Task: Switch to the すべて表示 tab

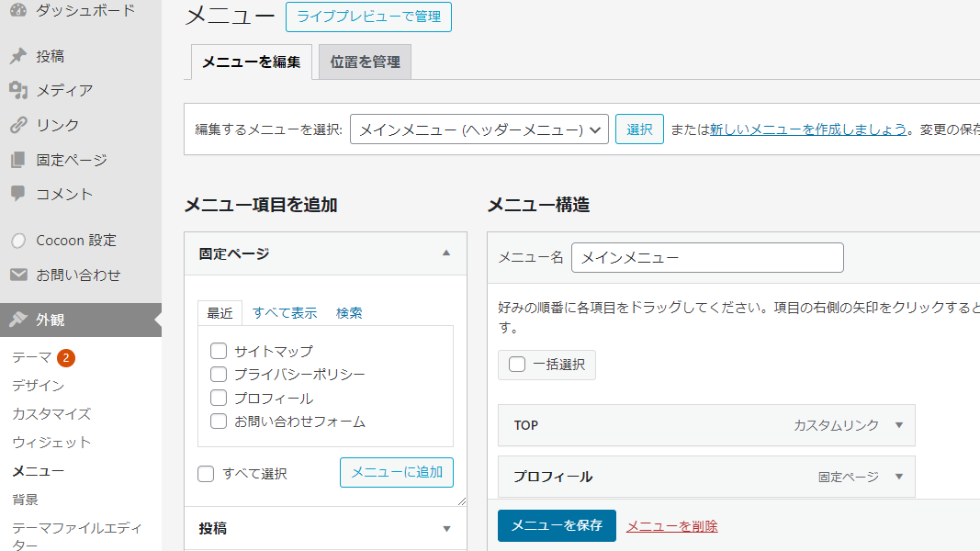Action: tap(285, 313)
